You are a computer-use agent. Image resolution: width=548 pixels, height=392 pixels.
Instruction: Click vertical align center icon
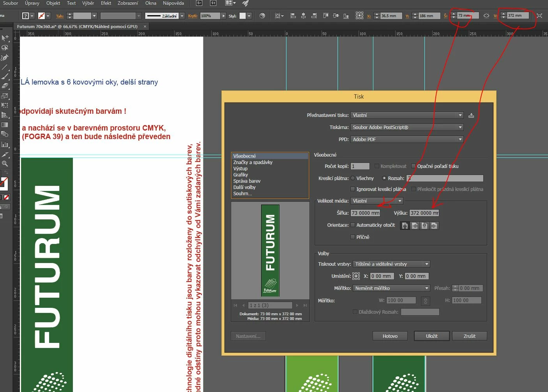(x=336, y=16)
